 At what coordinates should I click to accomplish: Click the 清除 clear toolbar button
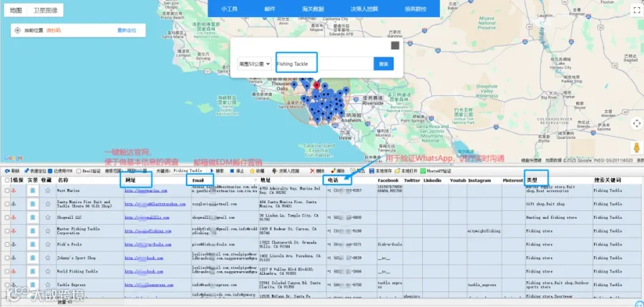(338, 170)
